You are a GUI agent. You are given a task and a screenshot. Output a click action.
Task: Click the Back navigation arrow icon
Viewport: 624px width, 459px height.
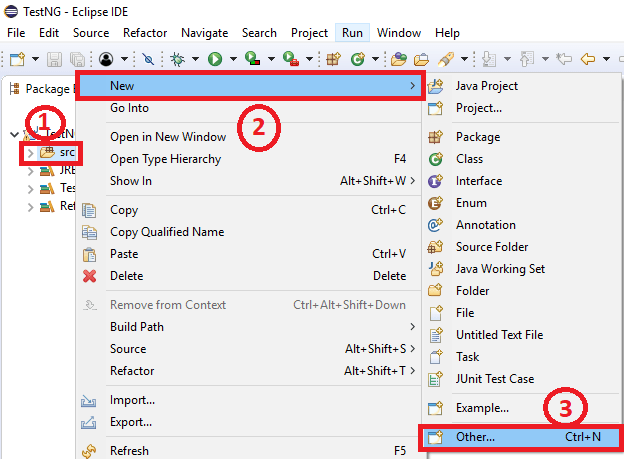pos(588,59)
